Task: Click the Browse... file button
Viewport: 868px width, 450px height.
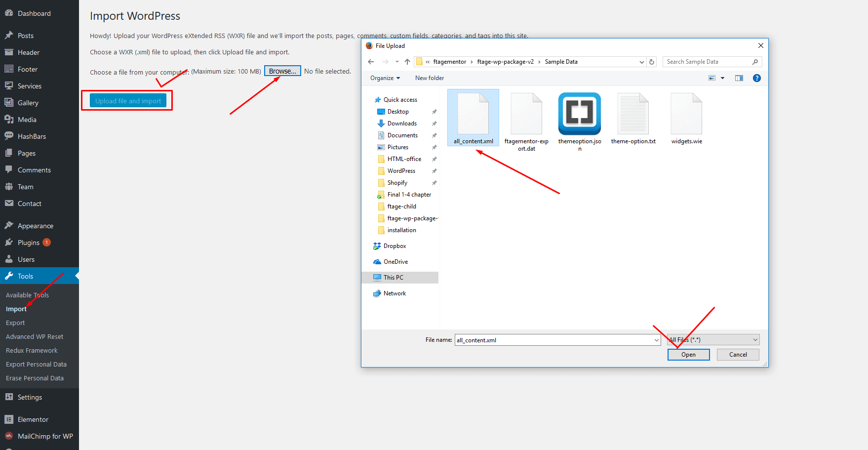Action: coord(282,71)
